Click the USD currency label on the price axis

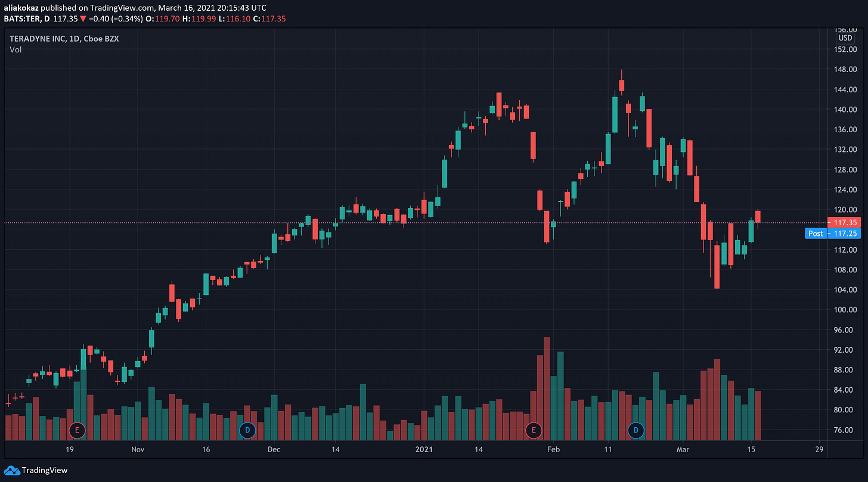click(x=845, y=38)
